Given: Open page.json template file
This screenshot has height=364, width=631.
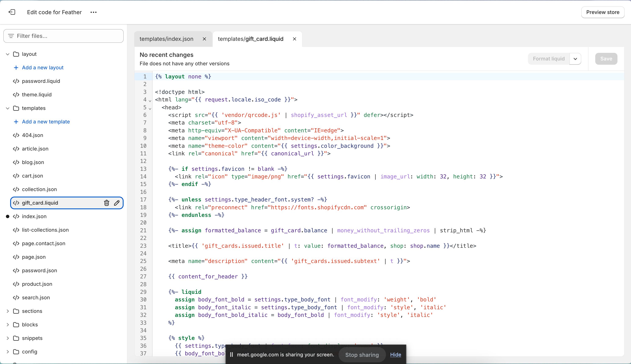Looking at the screenshot, I should 34,257.
